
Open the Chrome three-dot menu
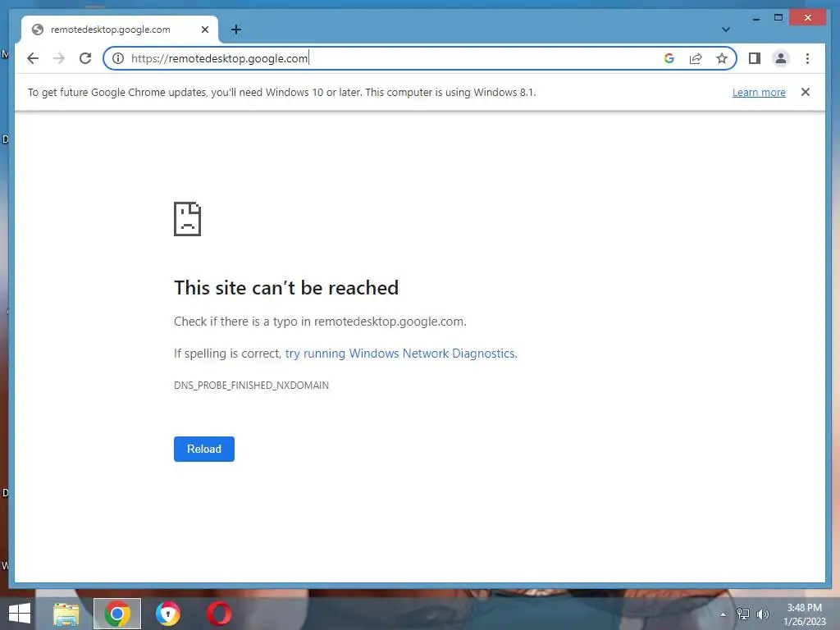807,58
